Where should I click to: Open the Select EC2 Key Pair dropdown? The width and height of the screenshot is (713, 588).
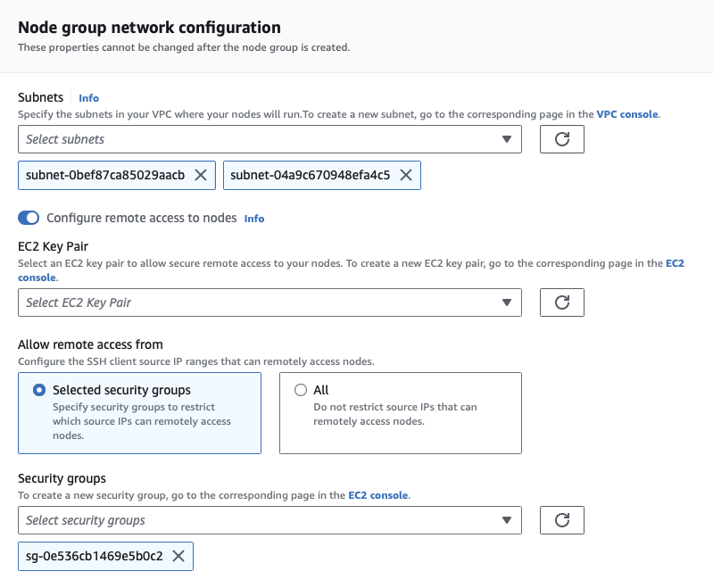click(x=269, y=302)
